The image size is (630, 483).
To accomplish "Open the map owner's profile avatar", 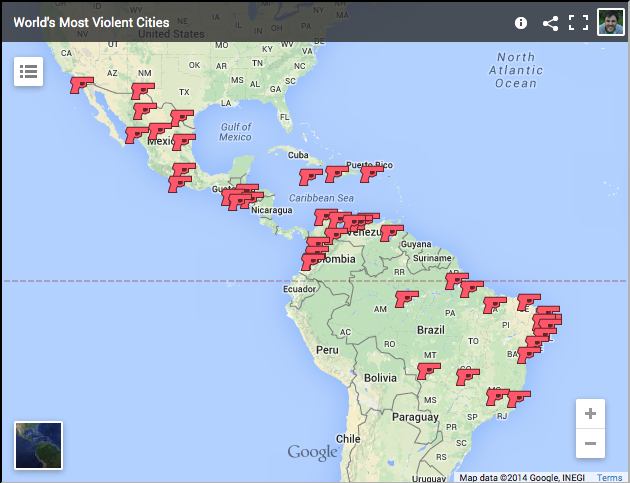I will pyautogui.click(x=611, y=22).
